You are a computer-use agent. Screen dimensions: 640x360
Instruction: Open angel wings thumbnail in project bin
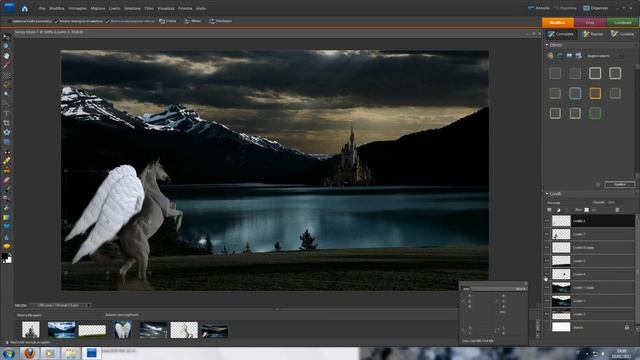click(x=122, y=330)
